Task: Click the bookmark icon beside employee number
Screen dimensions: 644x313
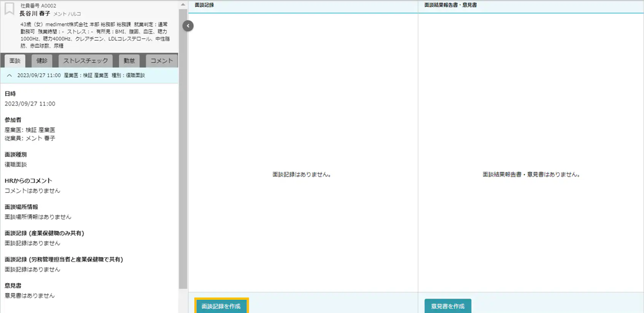Action: 9,9
